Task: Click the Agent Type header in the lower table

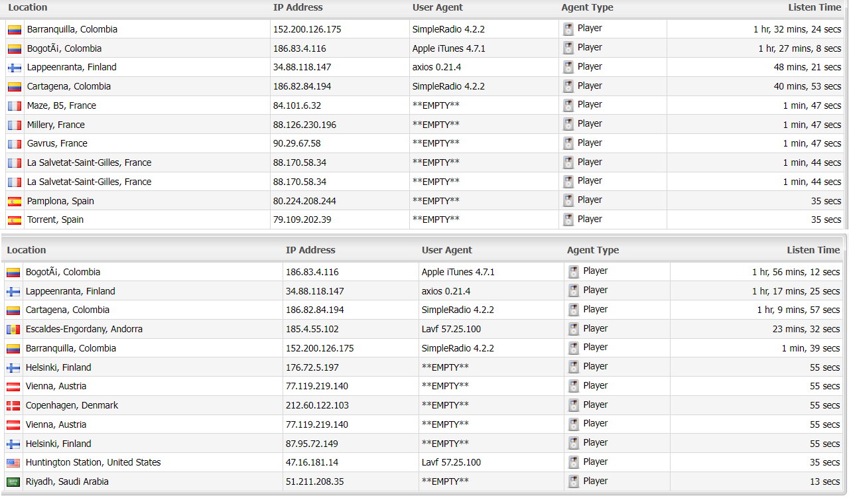Action: click(x=592, y=250)
